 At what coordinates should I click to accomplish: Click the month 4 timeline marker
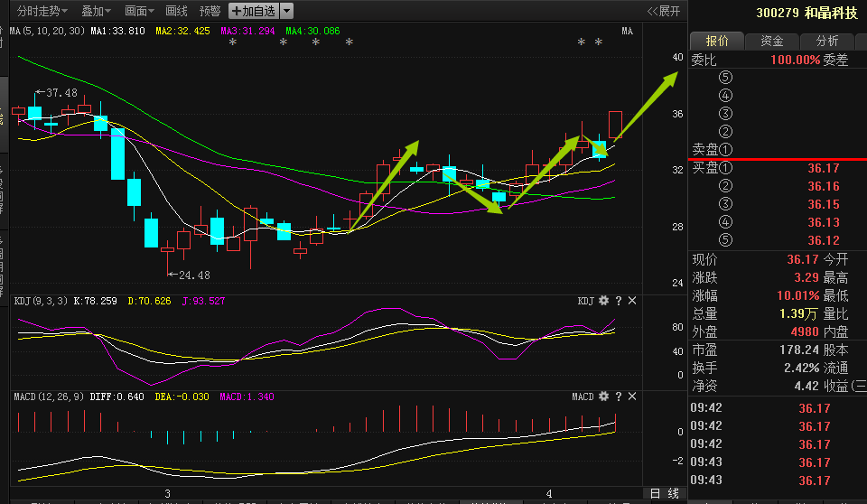point(549,493)
